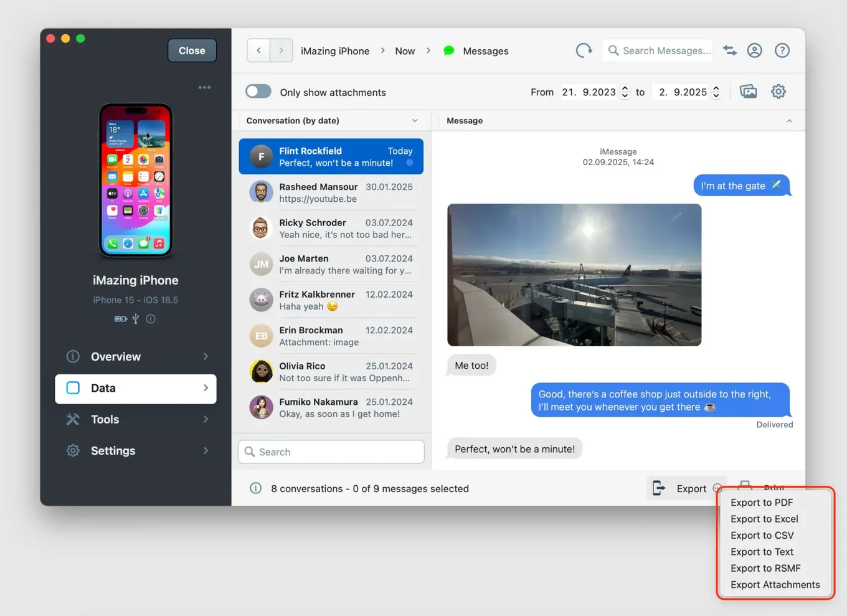Open the Data sidebar section

click(136, 388)
